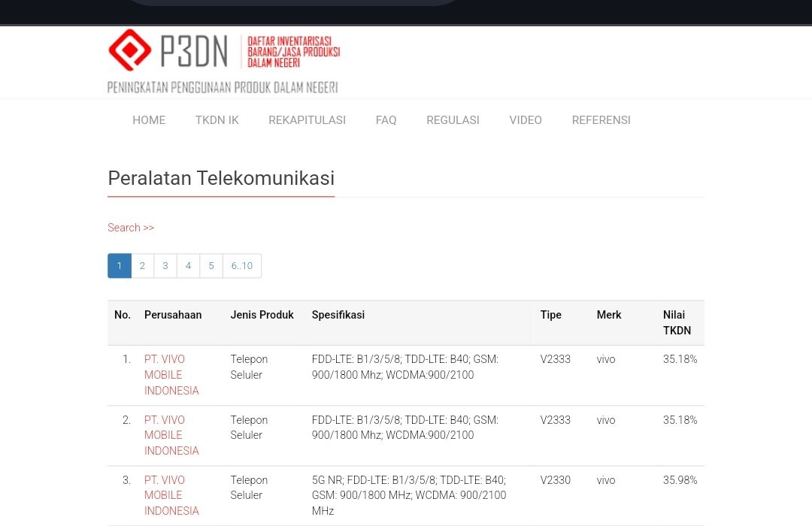812x526 pixels.
Task: Click the Spesifikasi column header
Action: pyautogui.click(x=338, y=315)
